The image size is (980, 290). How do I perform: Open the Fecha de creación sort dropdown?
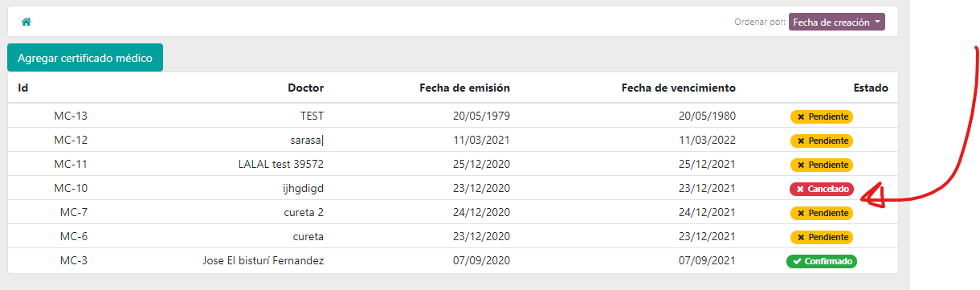tap(837, 22)
